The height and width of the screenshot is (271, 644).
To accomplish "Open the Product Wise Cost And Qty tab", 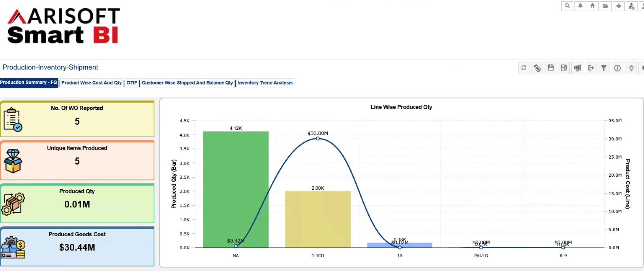I will click(x=92, y=83).
